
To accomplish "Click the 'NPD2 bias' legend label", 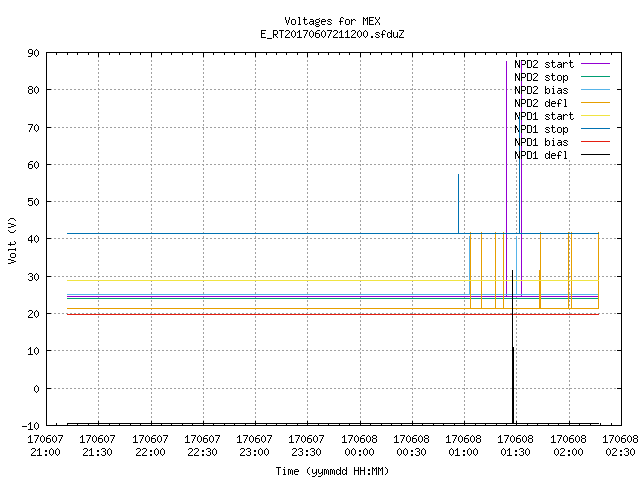I will [x=541, y=90].
